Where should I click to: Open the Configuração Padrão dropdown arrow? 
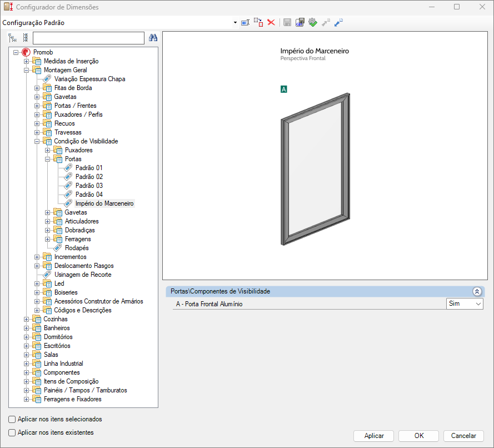click(235, 23)
